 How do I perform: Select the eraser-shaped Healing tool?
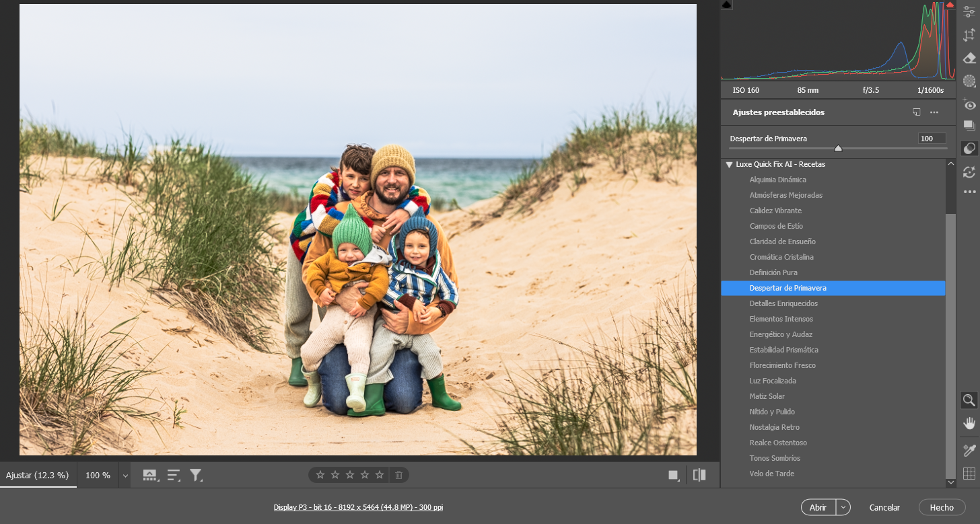point(969,59)
